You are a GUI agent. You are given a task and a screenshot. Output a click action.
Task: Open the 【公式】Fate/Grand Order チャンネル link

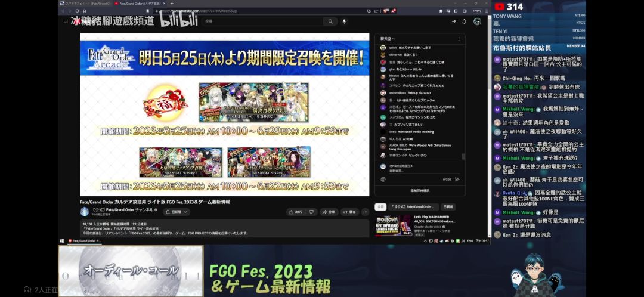point(123,209)
